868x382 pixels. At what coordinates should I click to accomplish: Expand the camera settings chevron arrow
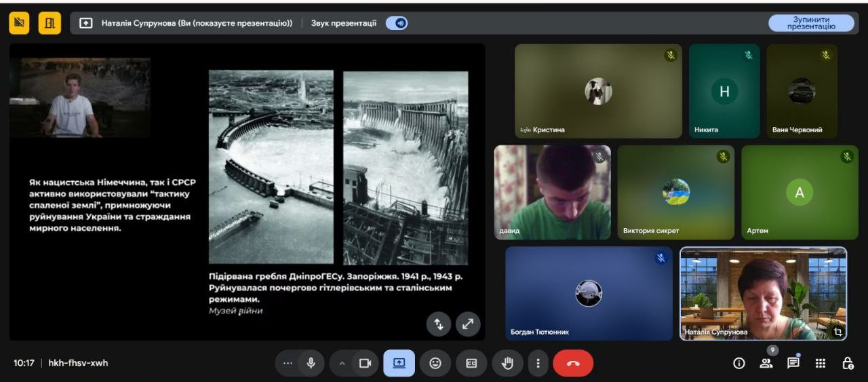point(342,363)
